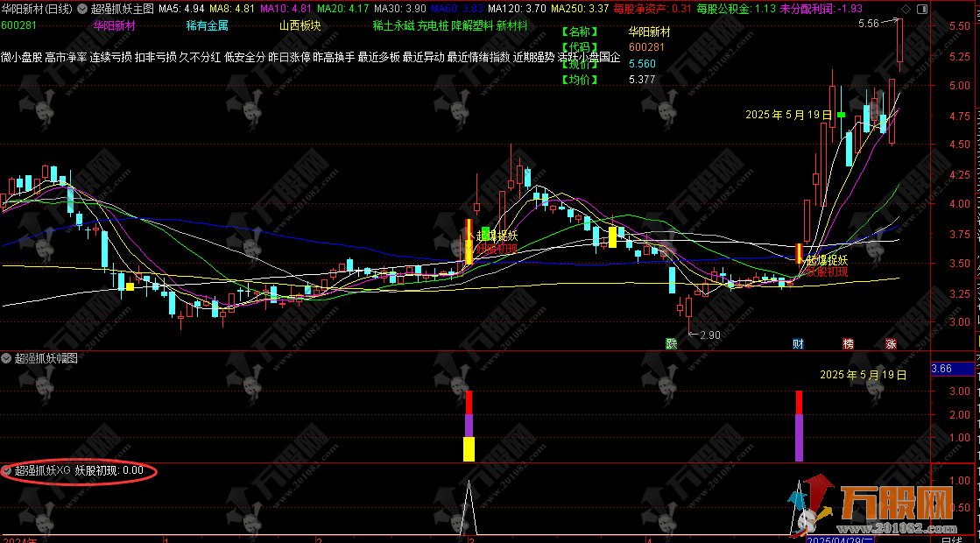The width and height of the screenshot is (980, 543).
Task: Click the 连续亏损 tag
Action: pos(110,58)
